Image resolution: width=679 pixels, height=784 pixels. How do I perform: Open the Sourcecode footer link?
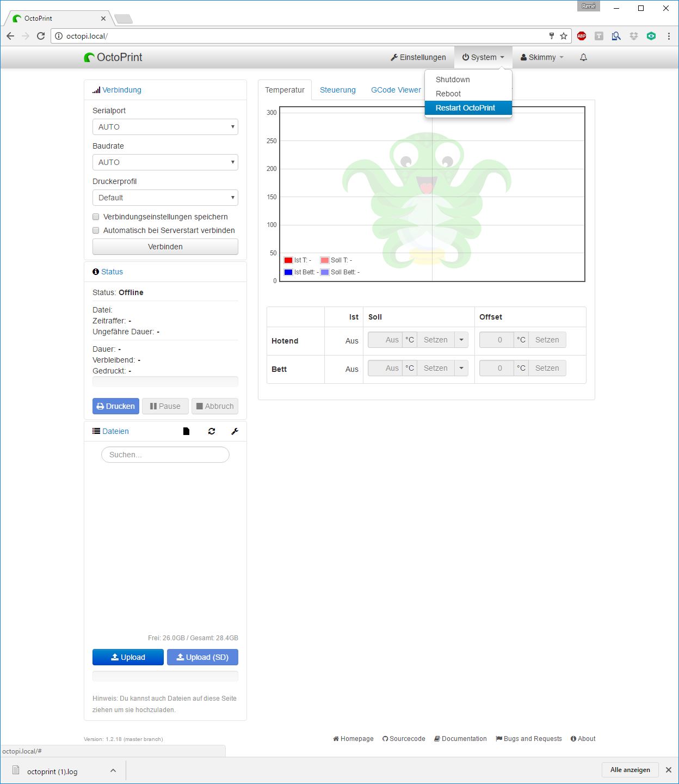[404, 739]
